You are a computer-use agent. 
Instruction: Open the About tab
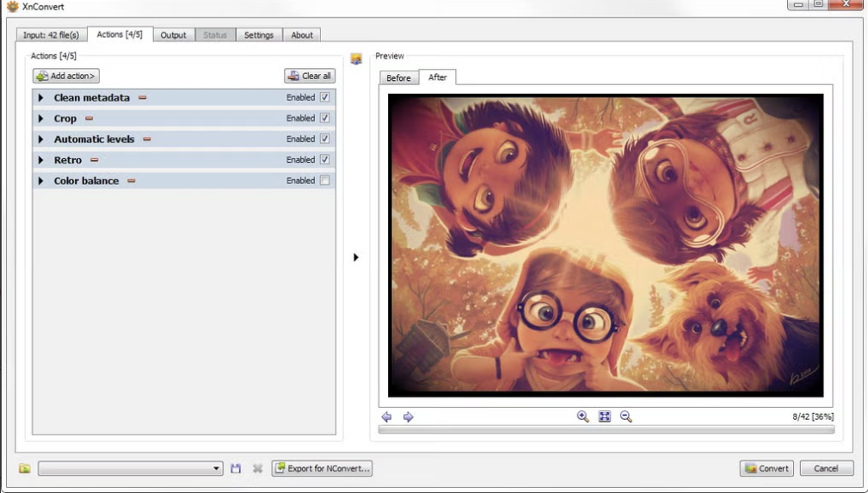click(302, 35)
